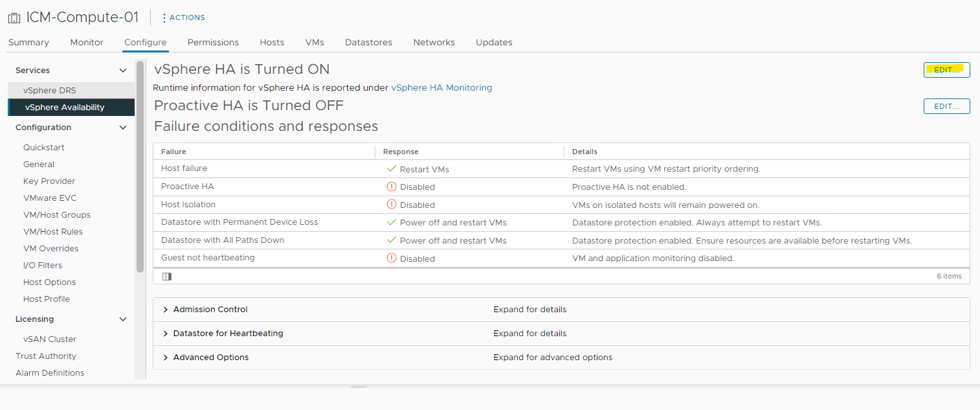
Task: Click 'VM and application monitoring disabled.' text
Action: [x=653, y=258]
